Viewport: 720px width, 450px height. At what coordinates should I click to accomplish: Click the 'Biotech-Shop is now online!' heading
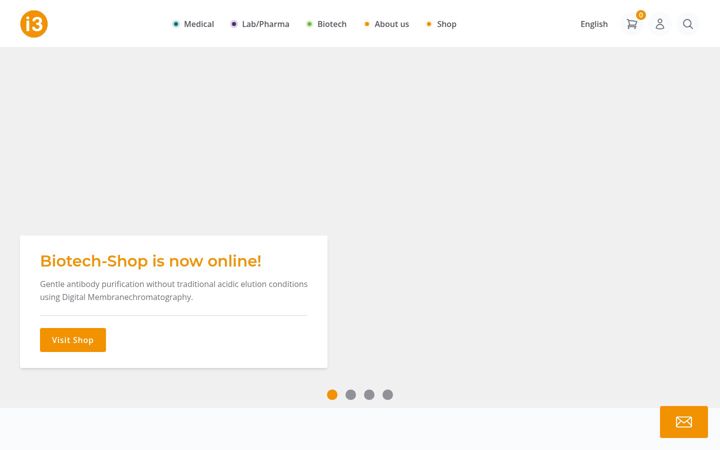151,261
